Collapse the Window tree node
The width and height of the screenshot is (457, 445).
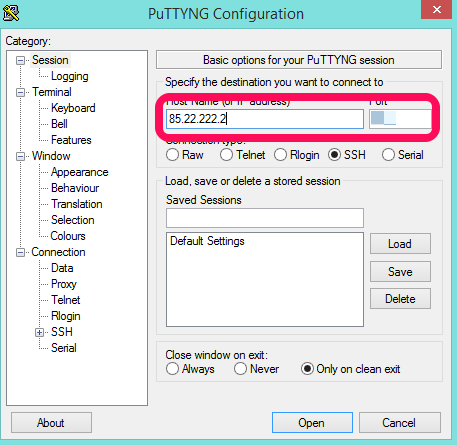[x=20, y=156]
